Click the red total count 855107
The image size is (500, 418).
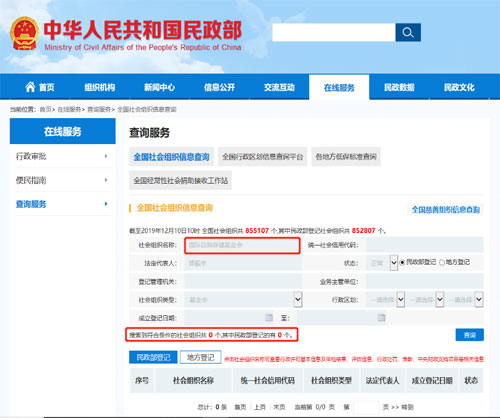pos(257,230)
